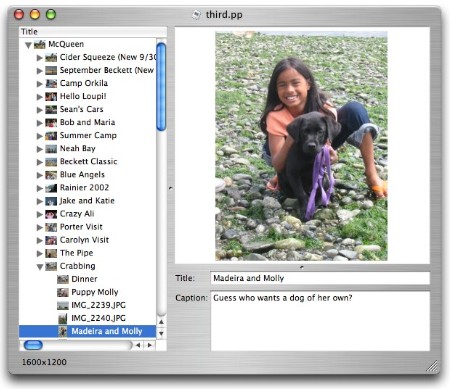Click the Cider Squeeze thumbnail icon
450x389 pixels.
(x=51, y=58)
